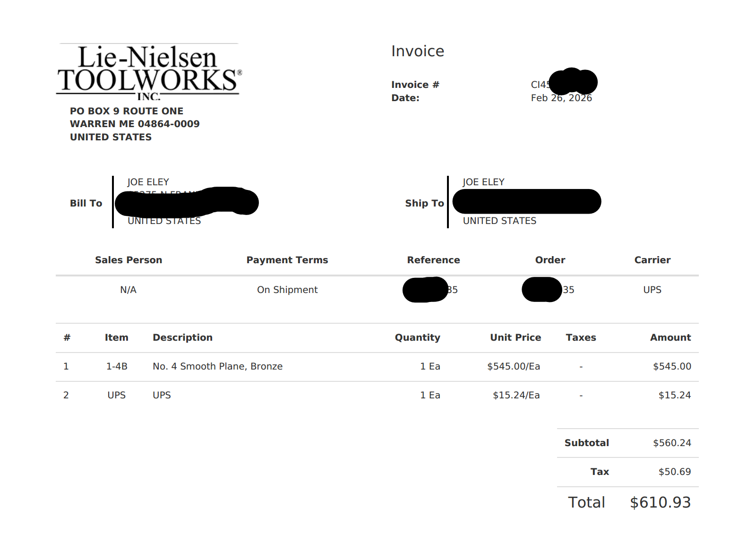Viewport: 756px width, 534px height.
Task: Select 'No. 4 Smooth Plane, Bronze' description
Action: click(x=218, y=366)
